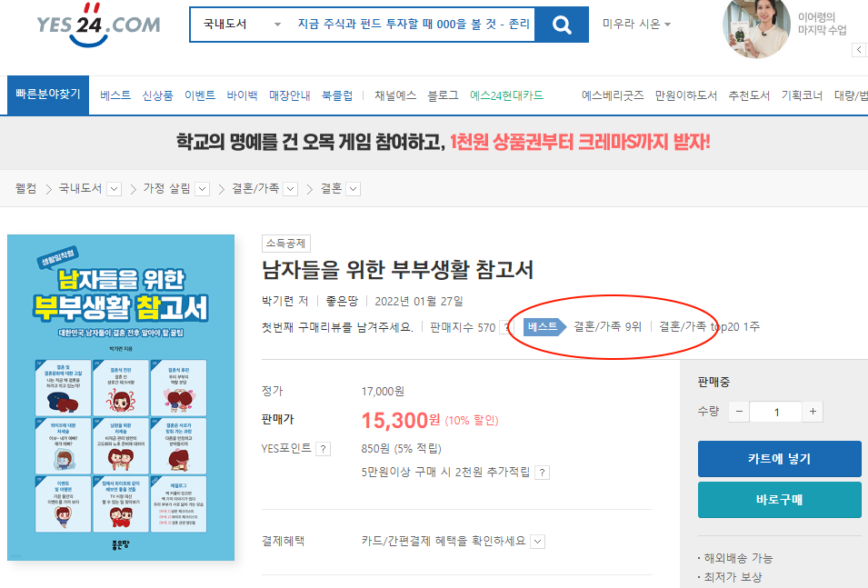The image size is (868, 588).
Task: Click the book cover thumbnail
Action: click(121, 397)
